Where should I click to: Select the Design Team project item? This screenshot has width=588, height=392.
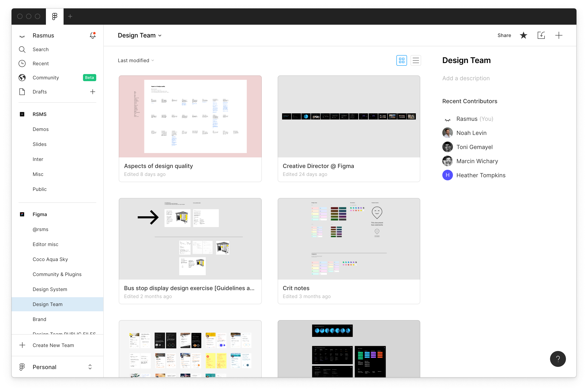click(x=48, y=304)
